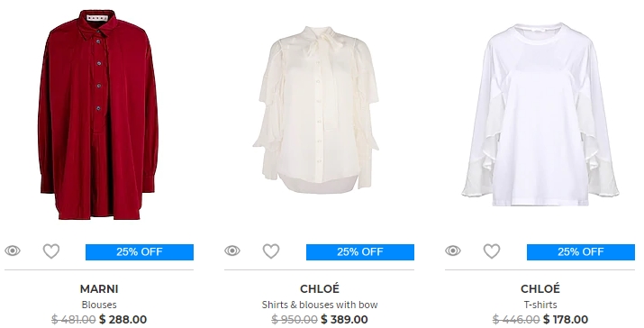Image resolution: width=644 pixels, height=328 pixels.
Task: Select the T-shirts category text
Action: (x=540, y=305)
